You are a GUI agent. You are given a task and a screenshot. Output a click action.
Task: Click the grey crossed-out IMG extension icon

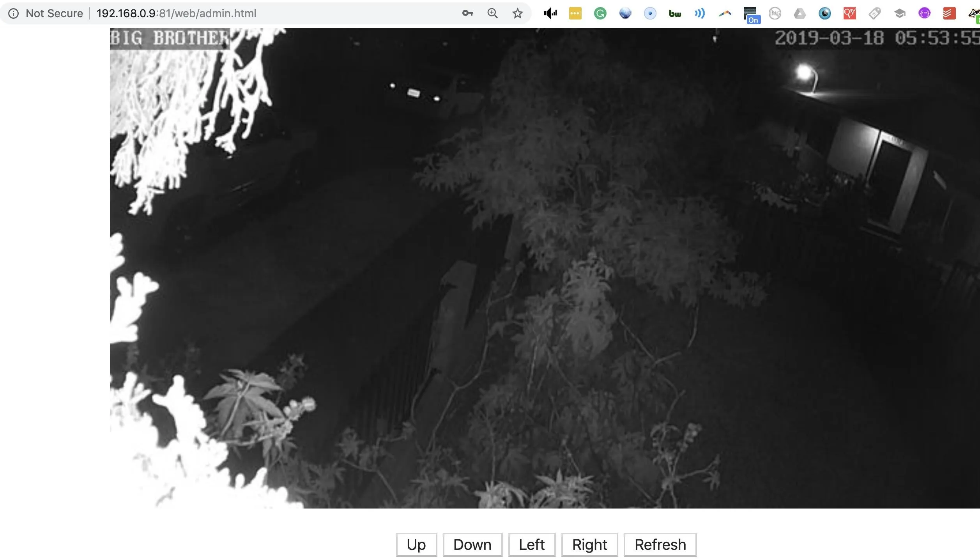[775, 14]
